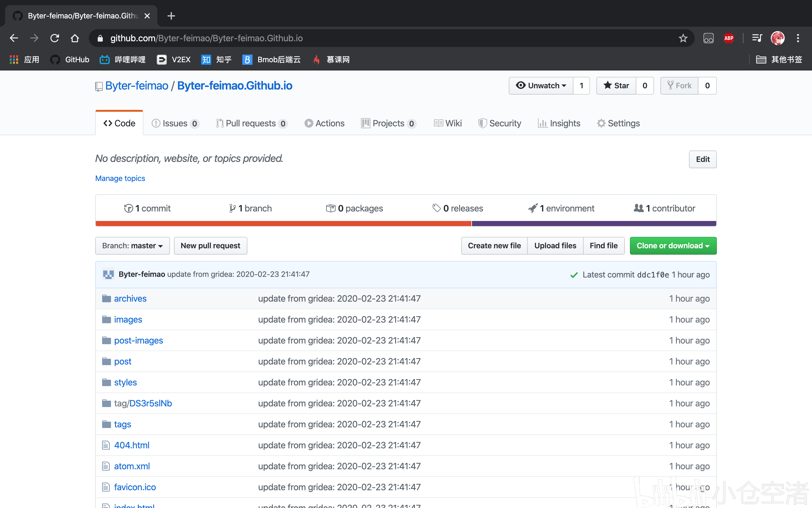This screenshot has height=508, width=812.
Task: Open the AdBlock Plus extension
Action: coord(729,38)
